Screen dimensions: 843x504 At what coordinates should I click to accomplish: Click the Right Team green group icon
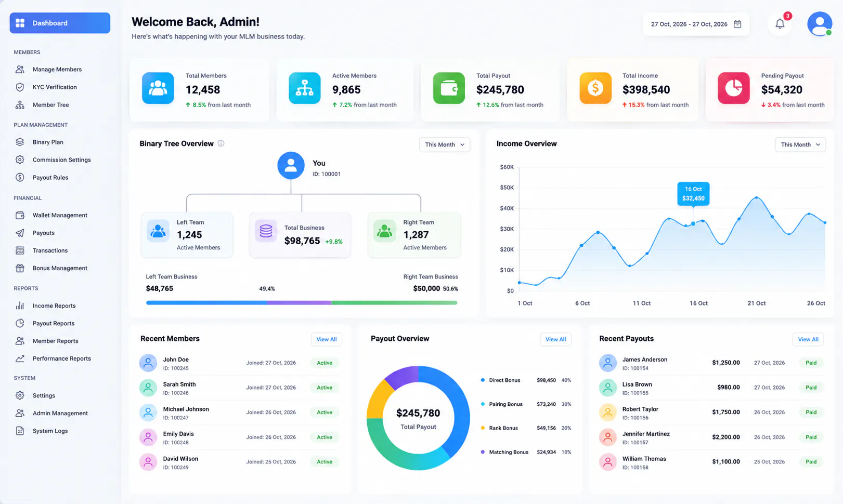point(385,231)
